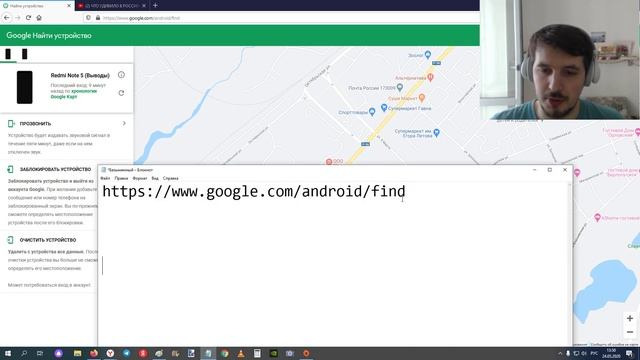Expand the ПРОЗВОНИТЬ option chevron
Image resolution: width=640 pixels, height=360 pixels.
tap(124, 123)
